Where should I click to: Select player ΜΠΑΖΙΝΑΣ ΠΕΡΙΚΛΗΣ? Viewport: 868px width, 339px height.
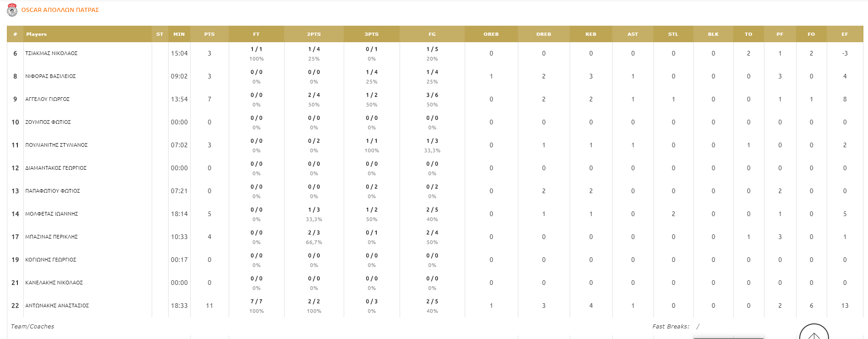(x=51, y=237)
